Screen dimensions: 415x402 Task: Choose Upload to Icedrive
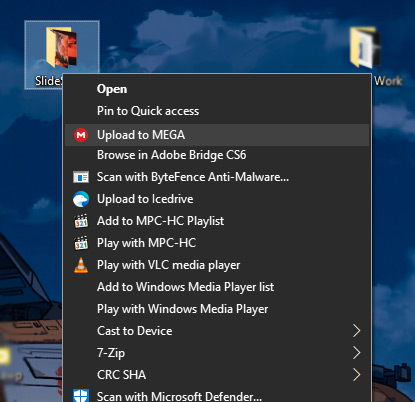(217, 199)
